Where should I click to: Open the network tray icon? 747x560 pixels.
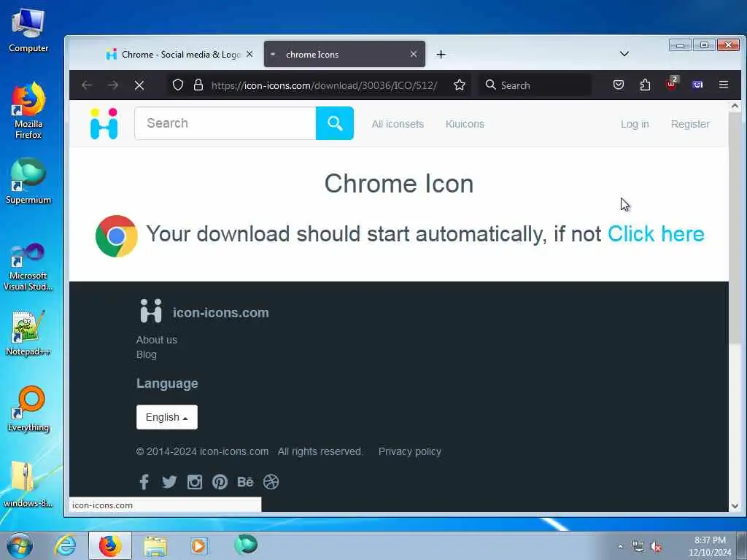(x=638, y=547)
